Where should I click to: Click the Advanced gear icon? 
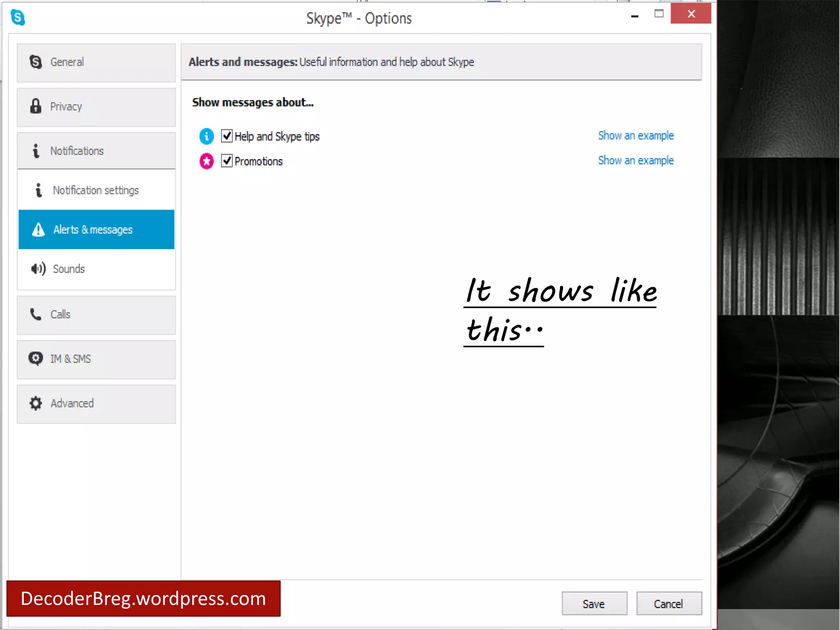36,403
